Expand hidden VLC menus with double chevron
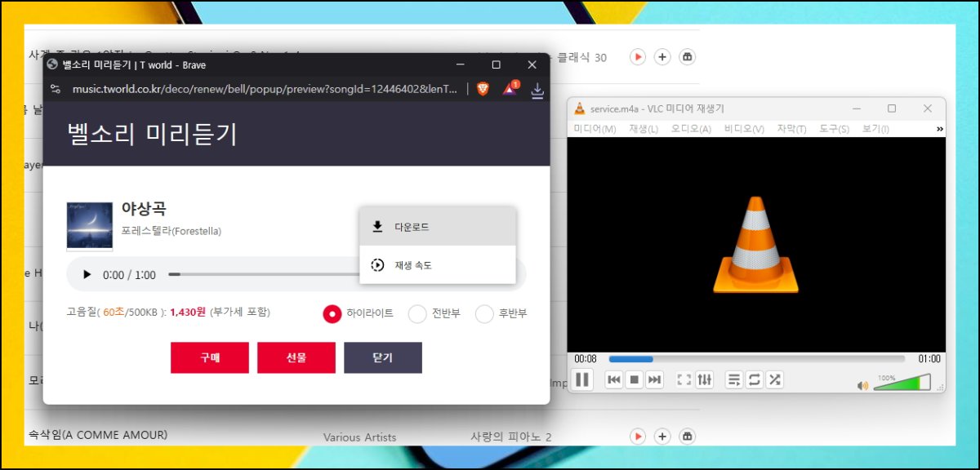The height and width of the screenshot is (470, 980). tap(939, 129)
